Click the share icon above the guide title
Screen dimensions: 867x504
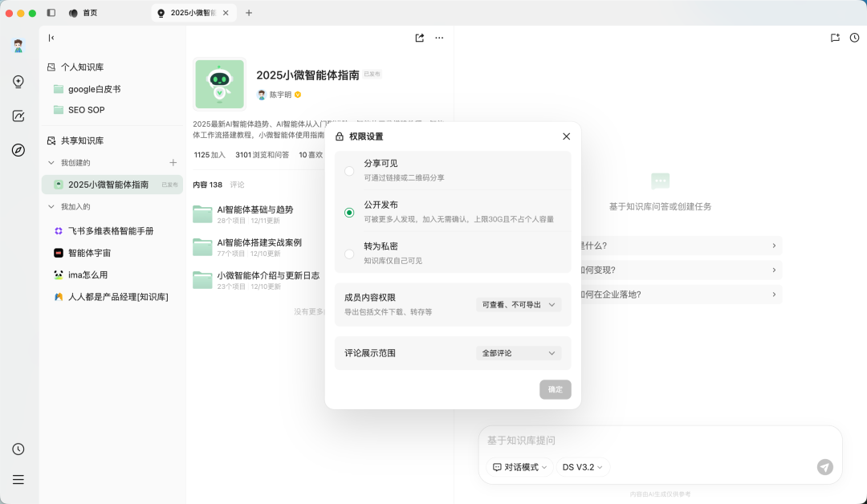pos(418,38)
